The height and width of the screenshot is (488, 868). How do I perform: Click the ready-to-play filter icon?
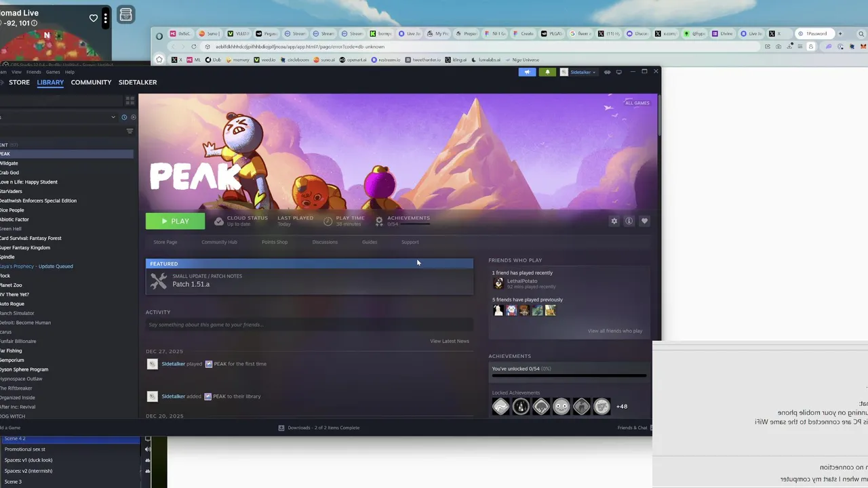click(133, 117)
